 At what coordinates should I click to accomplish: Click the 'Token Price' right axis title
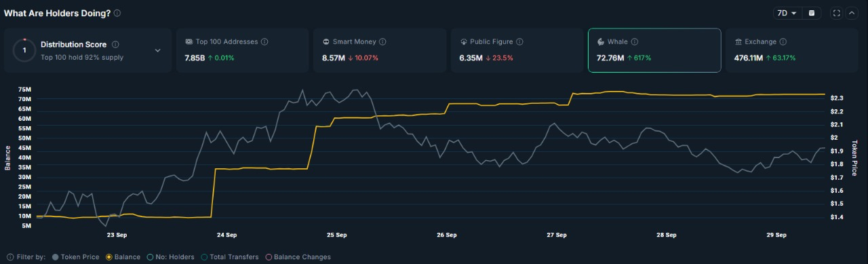854,157
